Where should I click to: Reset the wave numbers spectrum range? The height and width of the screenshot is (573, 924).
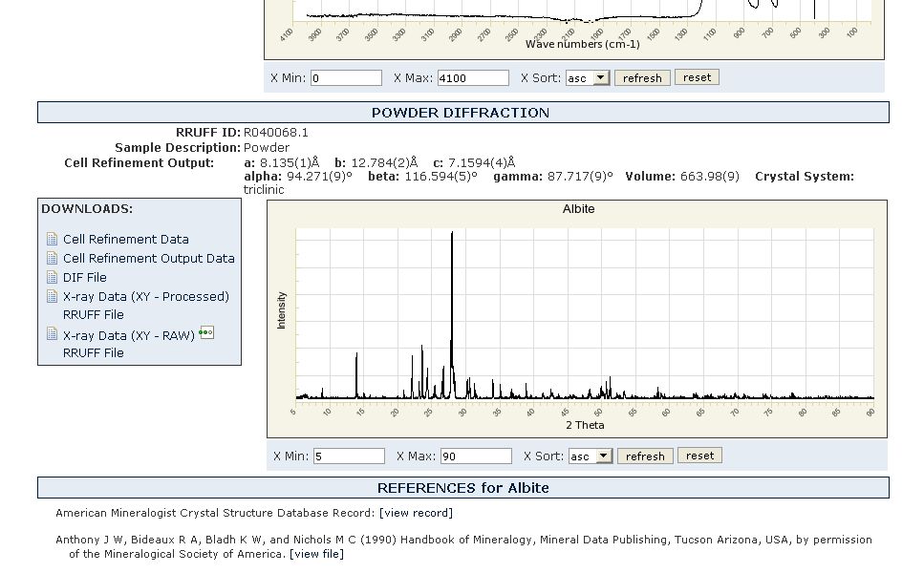coord(697,77)
